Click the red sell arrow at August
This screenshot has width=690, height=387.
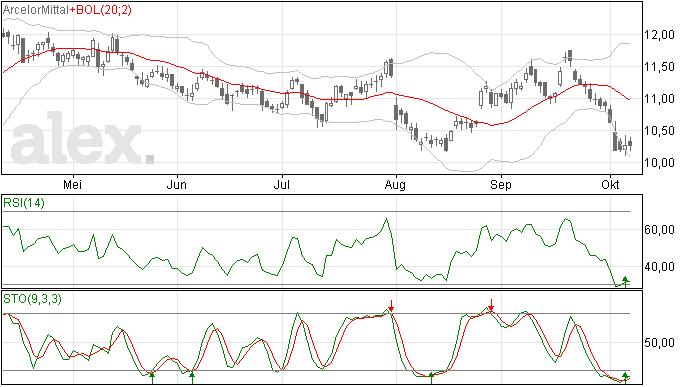391,306
